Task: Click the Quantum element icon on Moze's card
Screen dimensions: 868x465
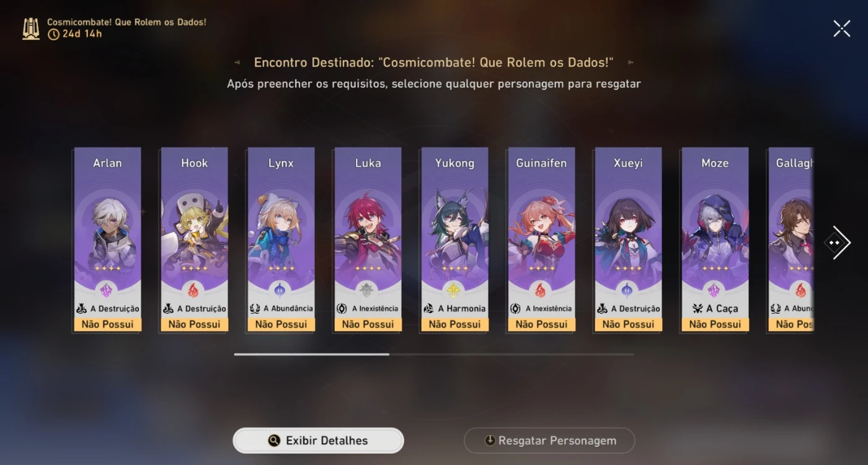Action: [x=714, y=290]
